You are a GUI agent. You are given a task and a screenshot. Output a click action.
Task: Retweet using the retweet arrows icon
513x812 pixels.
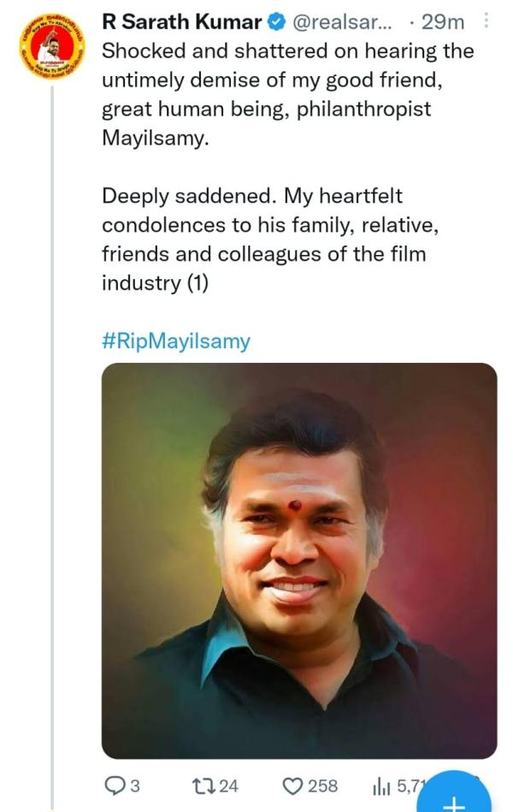[203, 785]
